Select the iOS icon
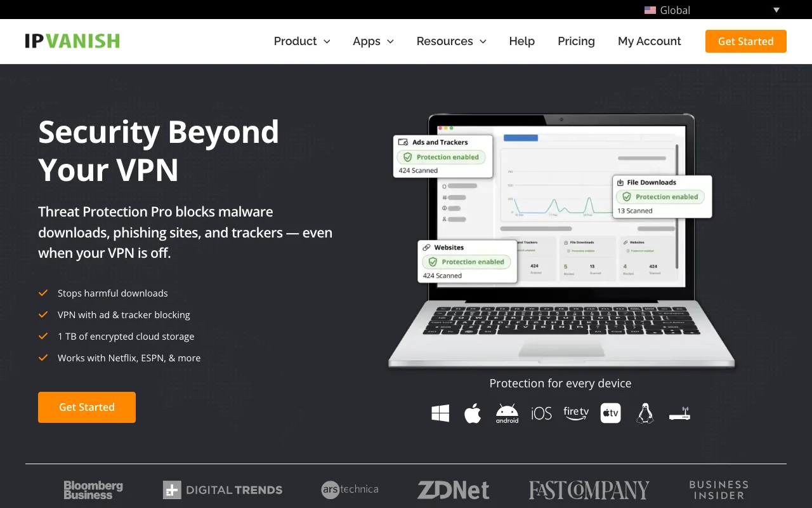This screenshot has height=508, width=812. (542, 413)
